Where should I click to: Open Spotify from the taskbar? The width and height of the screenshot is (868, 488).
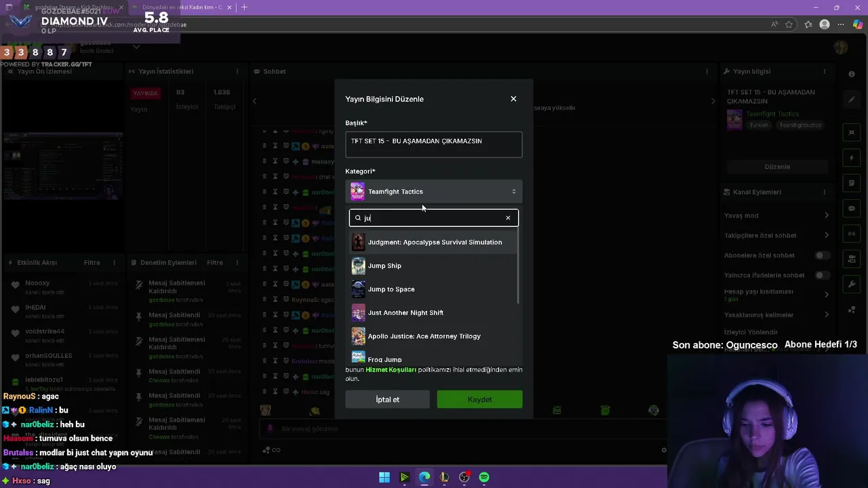pyautogui.click(x=484, y=477)
